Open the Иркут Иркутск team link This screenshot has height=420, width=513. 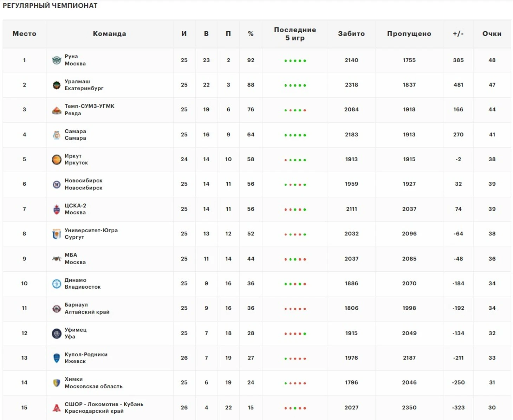coord(76,159)
